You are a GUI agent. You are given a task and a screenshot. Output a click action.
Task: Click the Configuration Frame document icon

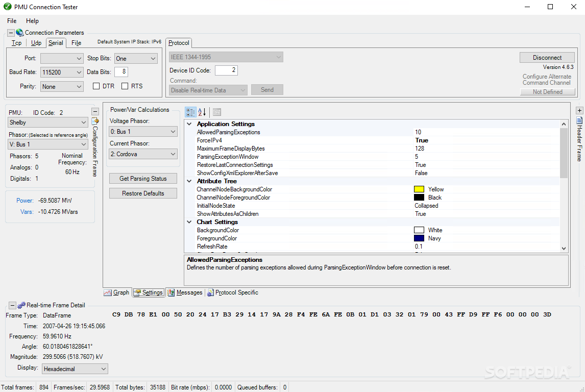(x=95, y=121)
